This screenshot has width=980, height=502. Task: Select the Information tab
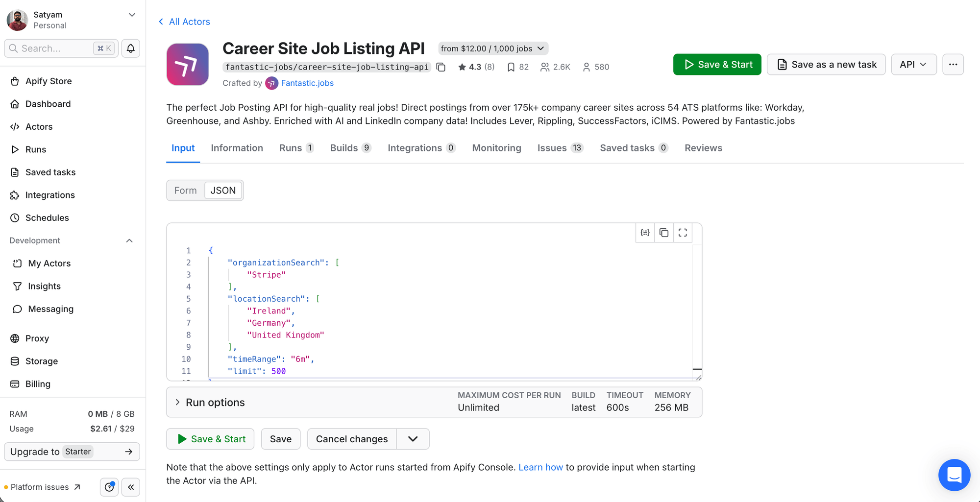pyautogui.click(x=237, y=148)
